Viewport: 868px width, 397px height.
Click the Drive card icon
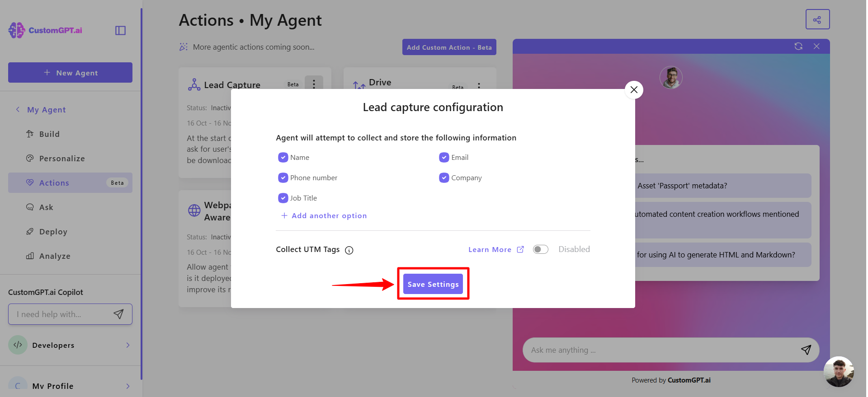[359, 85]
